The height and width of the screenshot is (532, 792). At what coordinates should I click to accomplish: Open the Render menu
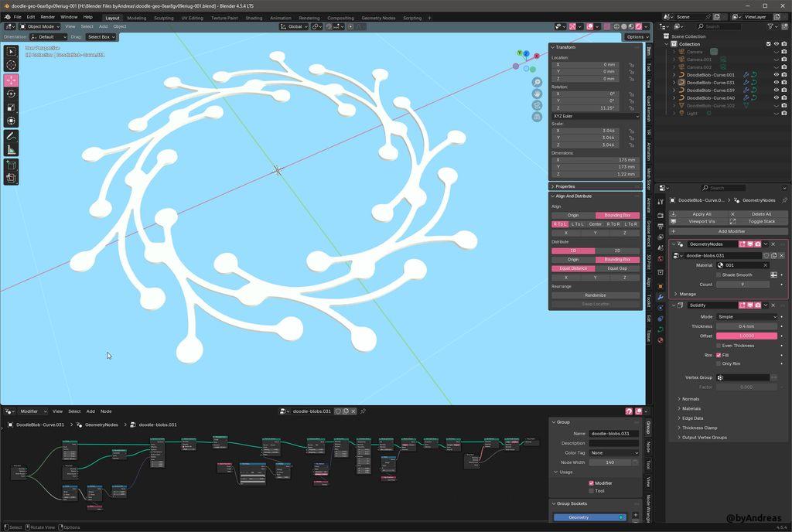tap(48, 16)
